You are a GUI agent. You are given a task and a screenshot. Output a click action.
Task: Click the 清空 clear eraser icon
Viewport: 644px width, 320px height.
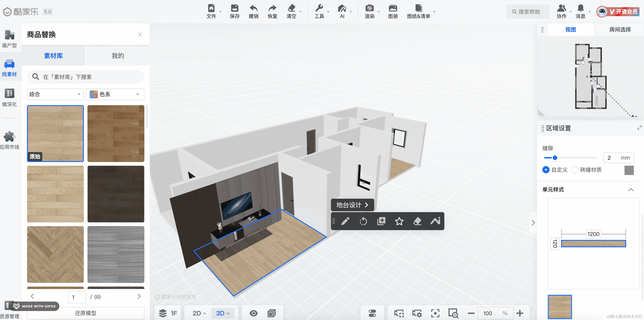pos(291,8)
